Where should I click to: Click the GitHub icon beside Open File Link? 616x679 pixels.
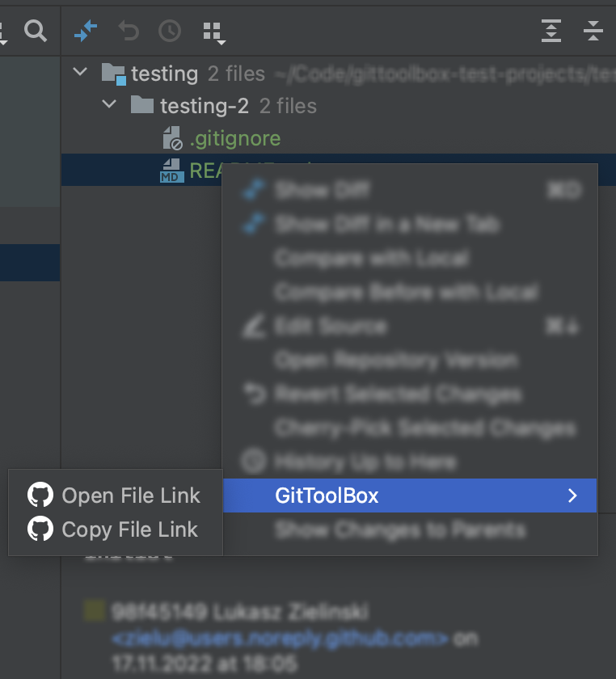(x=39, y=495)
